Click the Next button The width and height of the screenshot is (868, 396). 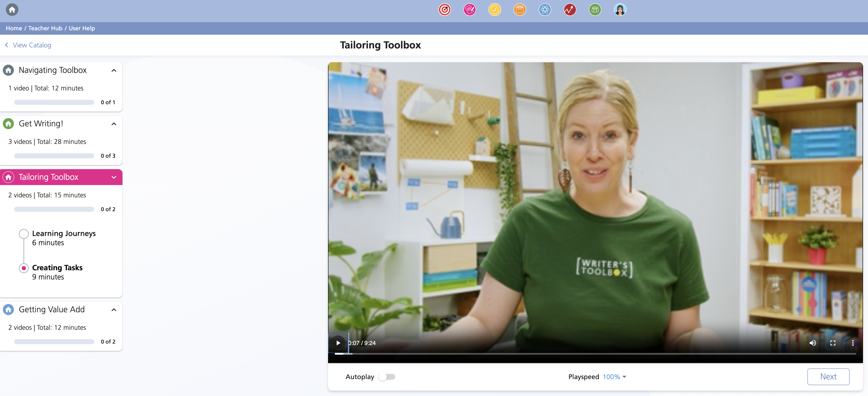pos(828,376)
